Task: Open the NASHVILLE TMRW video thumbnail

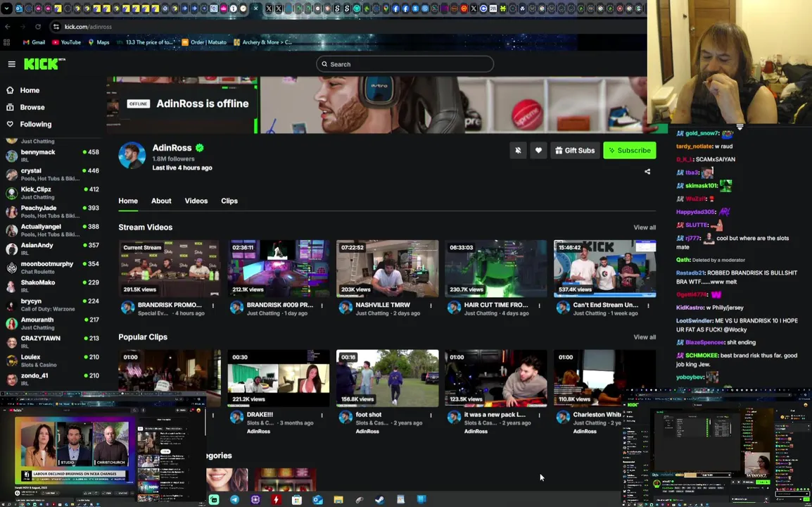Action: click(x=388, y=268)
